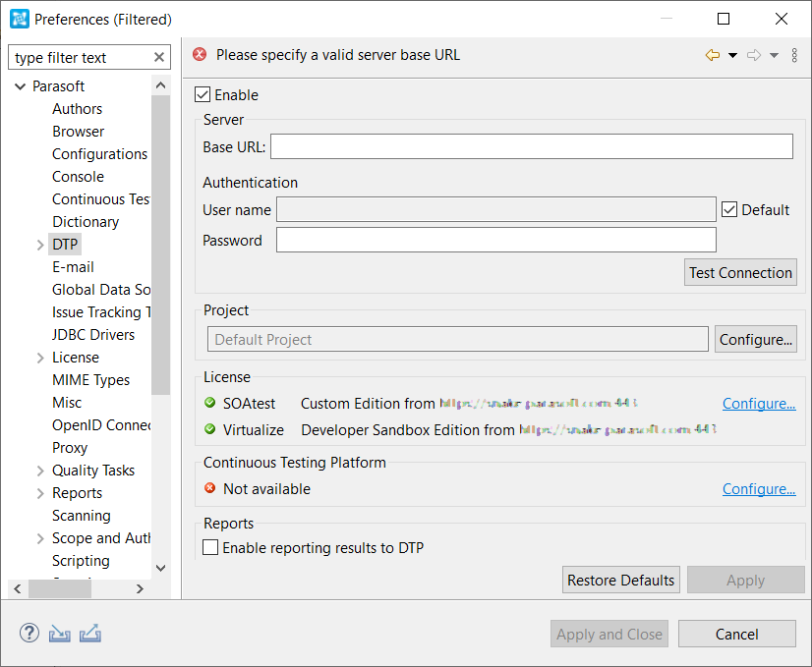Click the export preferences icon
Screen dimensions: 812x667
coord(90,634)
